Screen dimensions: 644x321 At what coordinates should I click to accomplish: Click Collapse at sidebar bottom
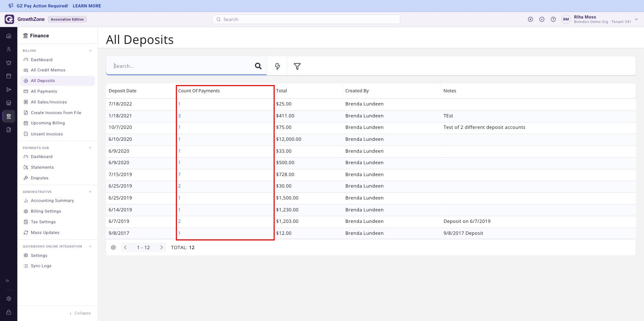coord(80,313)
